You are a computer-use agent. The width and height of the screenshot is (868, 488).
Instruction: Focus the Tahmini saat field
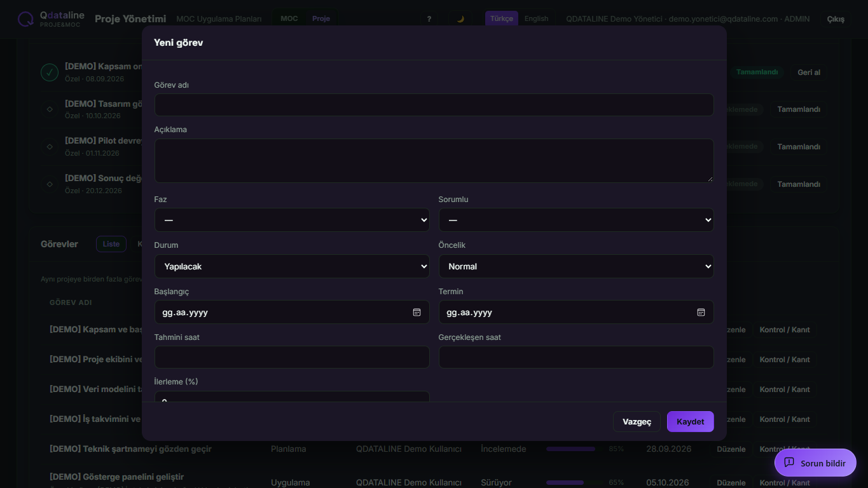(x=292, y=357)
